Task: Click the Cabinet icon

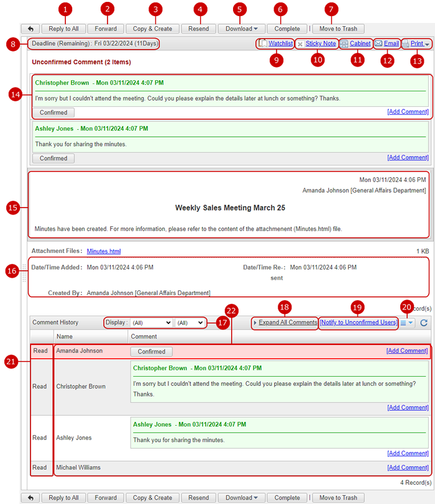Action: pyautogui.click(x=344, y=44)
